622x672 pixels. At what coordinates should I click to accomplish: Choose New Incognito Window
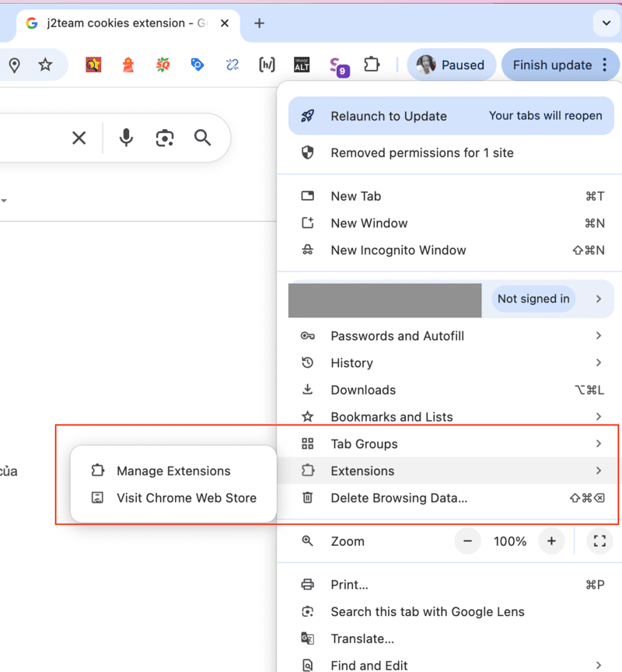[x=398, y=250]
